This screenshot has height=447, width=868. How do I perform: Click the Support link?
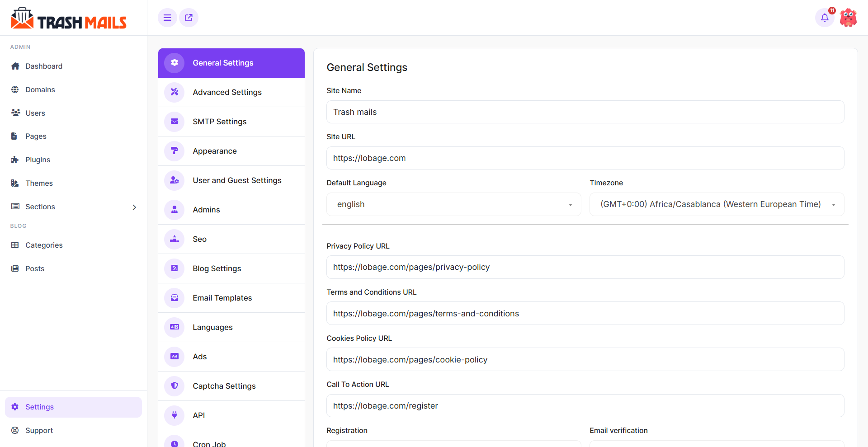pyautogui.click(x=39, y=430)
